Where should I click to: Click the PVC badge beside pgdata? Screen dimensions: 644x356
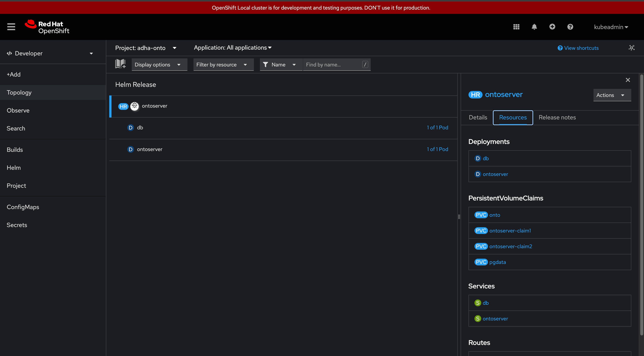(481, 262)
